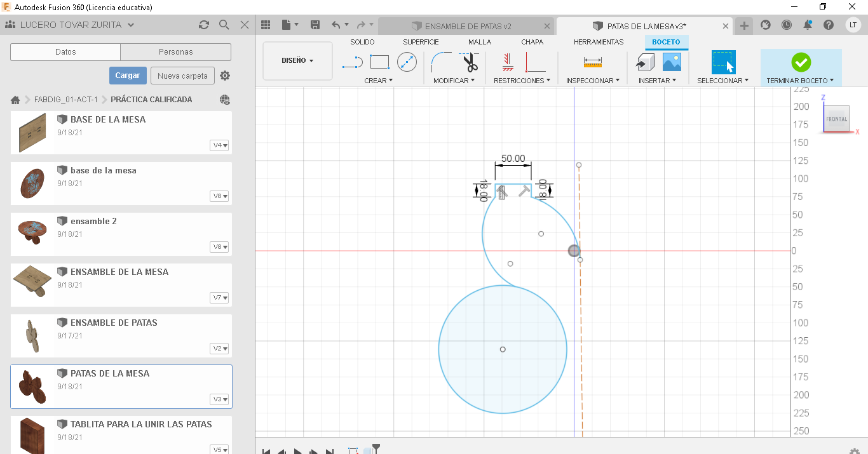Expand the DISEÑO workspace dropdown

(x=297, y=61)
